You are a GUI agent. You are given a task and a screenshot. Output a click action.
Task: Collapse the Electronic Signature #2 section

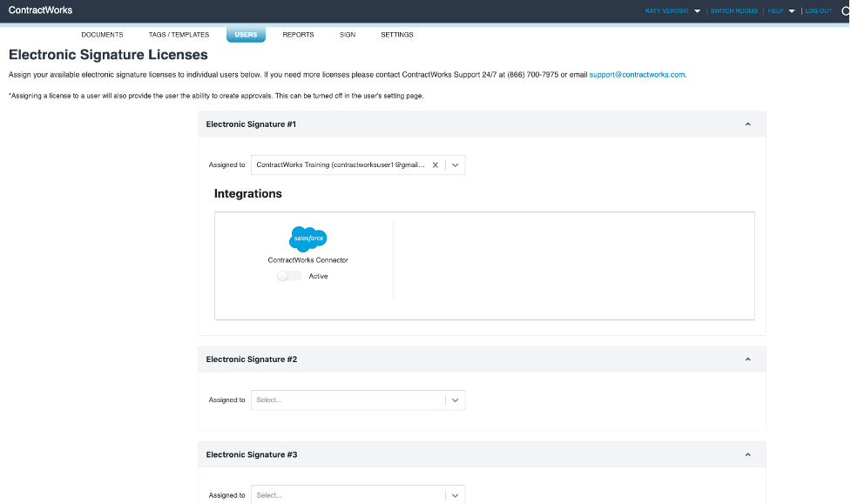[x=748, y=360]
